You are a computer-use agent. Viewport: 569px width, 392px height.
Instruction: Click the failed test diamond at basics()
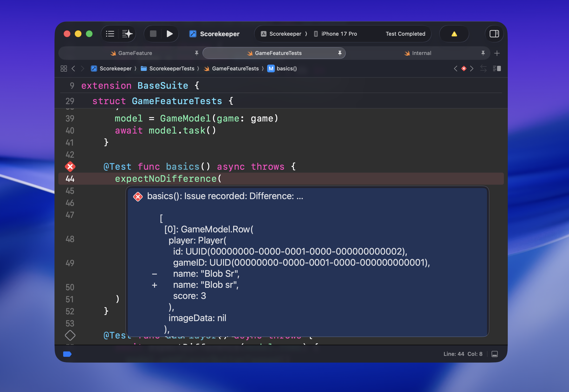(70, 167)
